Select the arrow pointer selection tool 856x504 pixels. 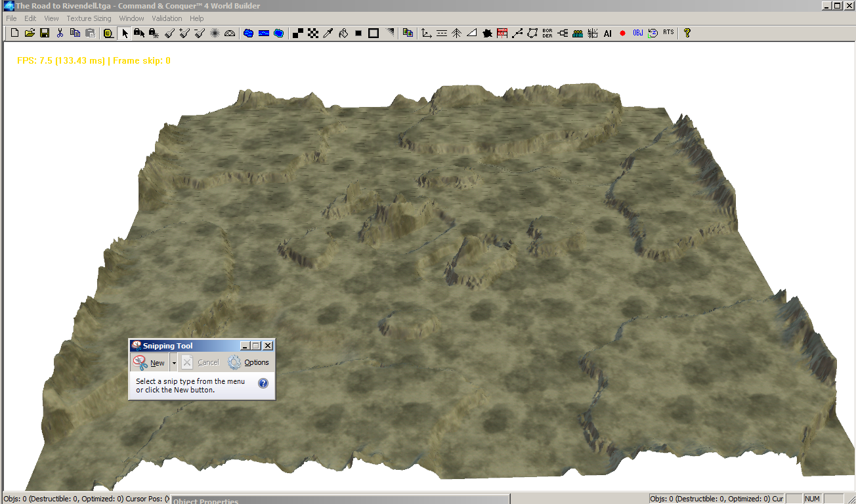pos(125,33)
